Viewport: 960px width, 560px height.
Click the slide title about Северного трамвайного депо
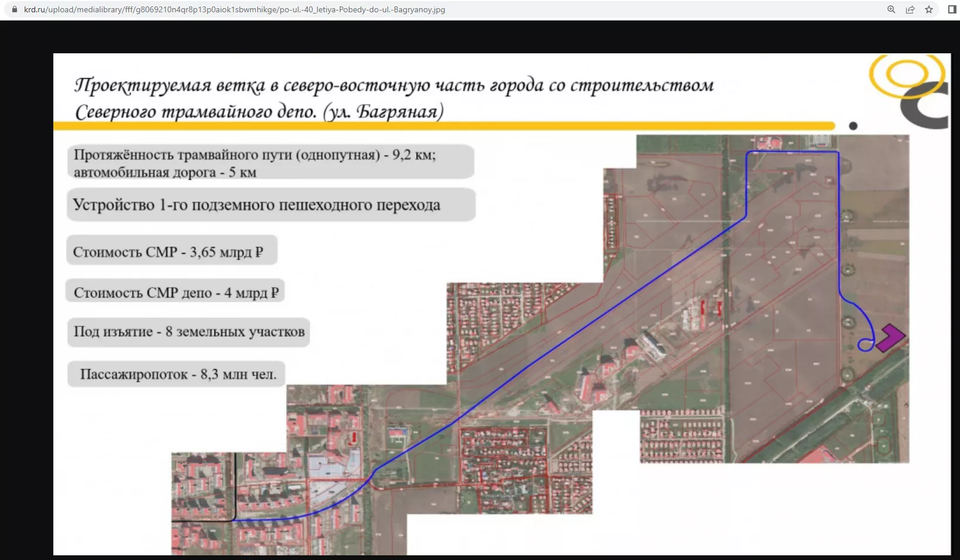tap(393, 98)
